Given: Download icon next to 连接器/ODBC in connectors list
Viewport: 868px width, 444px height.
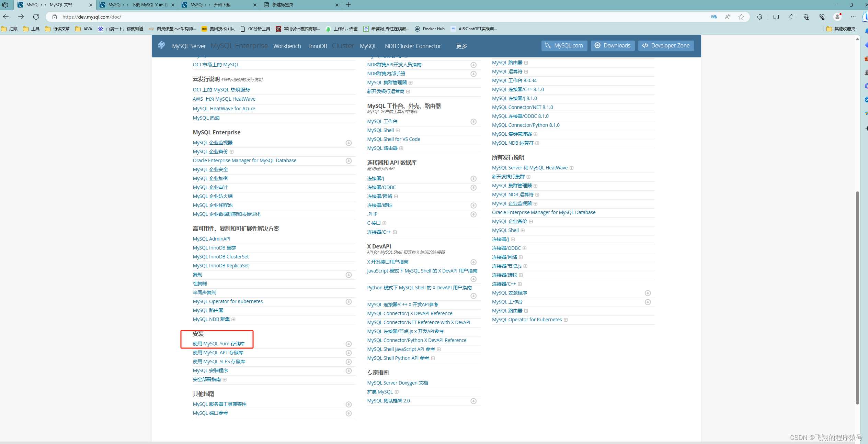Looking at the screenshot, I should point(473,188).
